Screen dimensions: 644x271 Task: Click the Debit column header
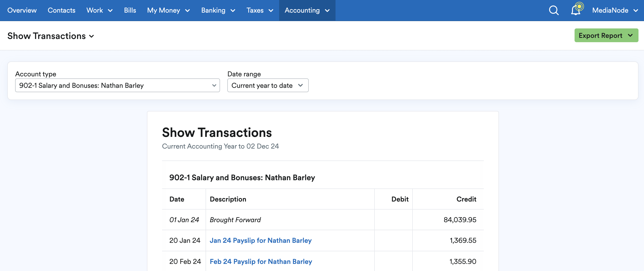coord(400,199)
